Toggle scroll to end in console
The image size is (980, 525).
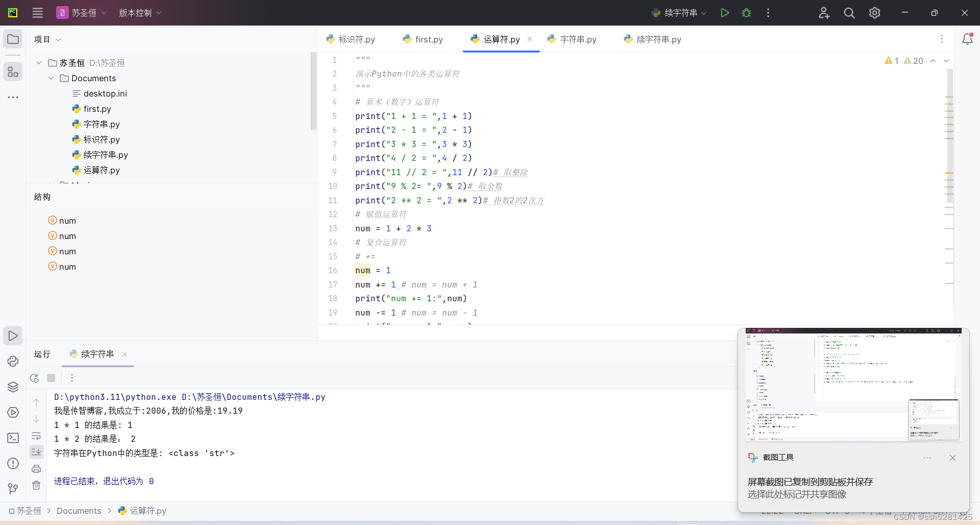pos(36,452)
